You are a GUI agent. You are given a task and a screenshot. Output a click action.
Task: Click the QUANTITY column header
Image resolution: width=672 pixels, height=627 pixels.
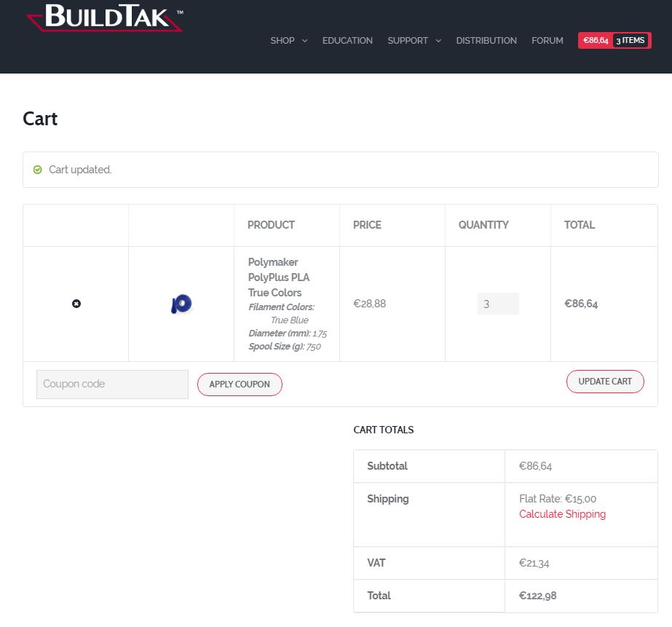point(483,225)
